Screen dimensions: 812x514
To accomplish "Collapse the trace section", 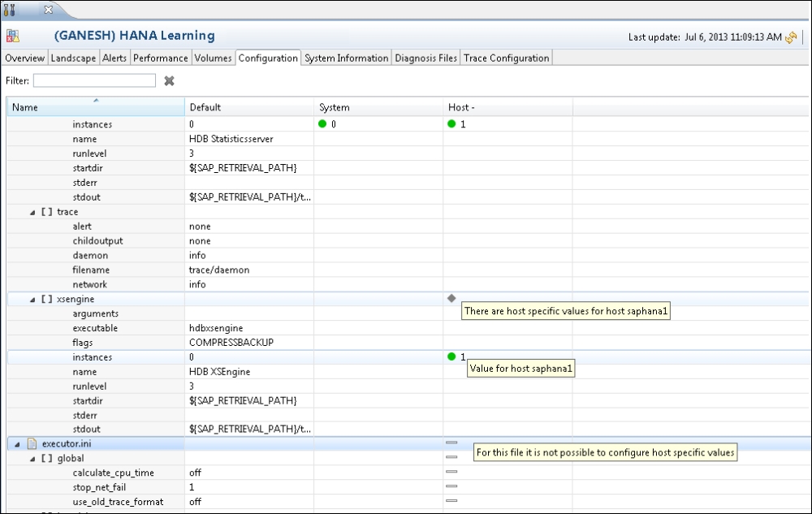I will point(32,212).
